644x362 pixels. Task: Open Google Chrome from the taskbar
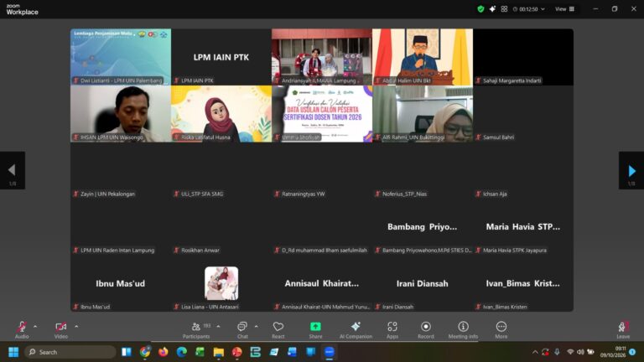click(144, 352)
